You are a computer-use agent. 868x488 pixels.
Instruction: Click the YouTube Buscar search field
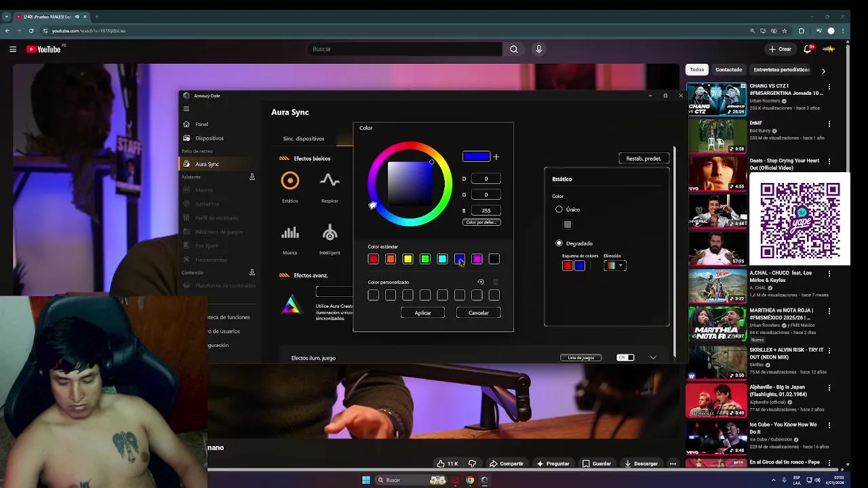(x=405, y=49)
